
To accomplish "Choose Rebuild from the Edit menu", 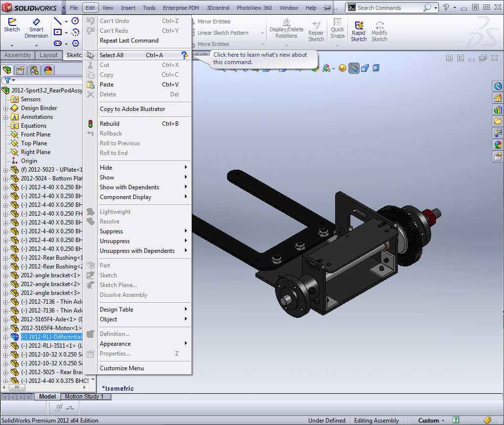I will pyautogui.click(x=110, y=124).
